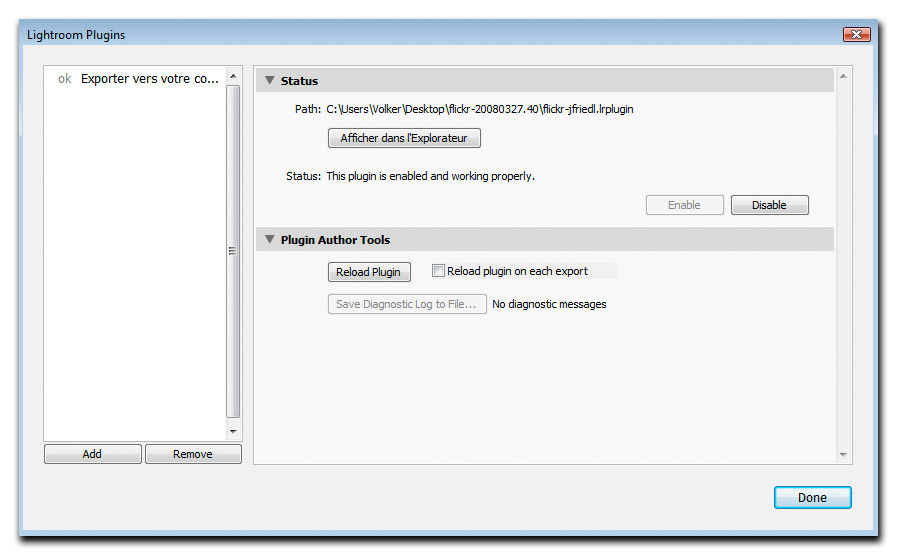Click the ok status marker beside the plugin
The image size is (897, 555).
point(65,79)
